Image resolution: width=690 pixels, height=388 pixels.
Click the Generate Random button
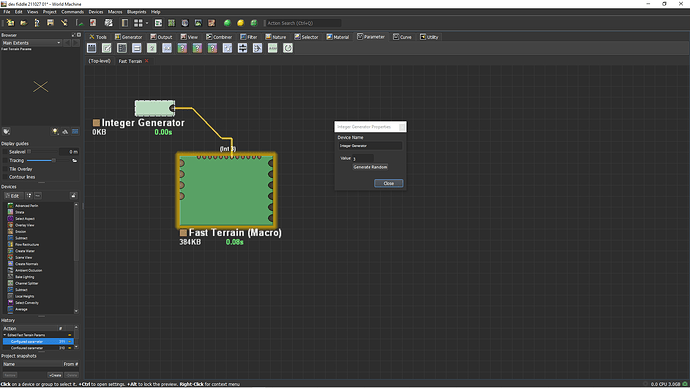click(x=370, y=167)
